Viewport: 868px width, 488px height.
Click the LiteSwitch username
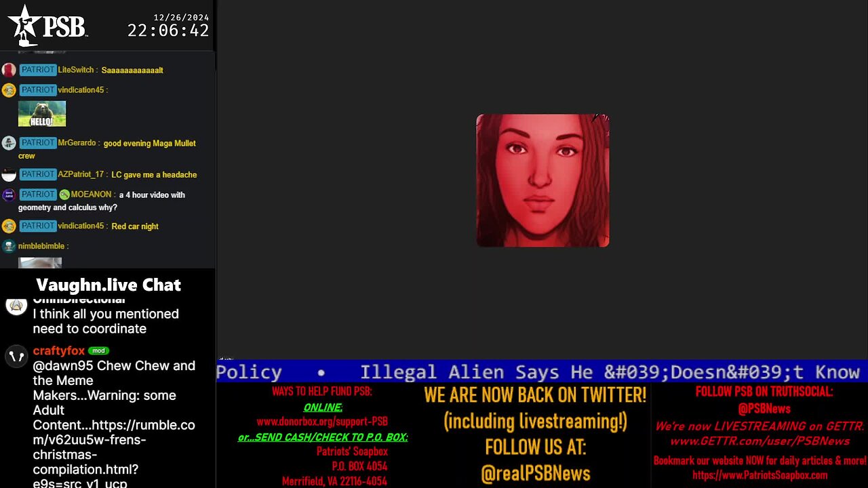(x=76, y=70)
